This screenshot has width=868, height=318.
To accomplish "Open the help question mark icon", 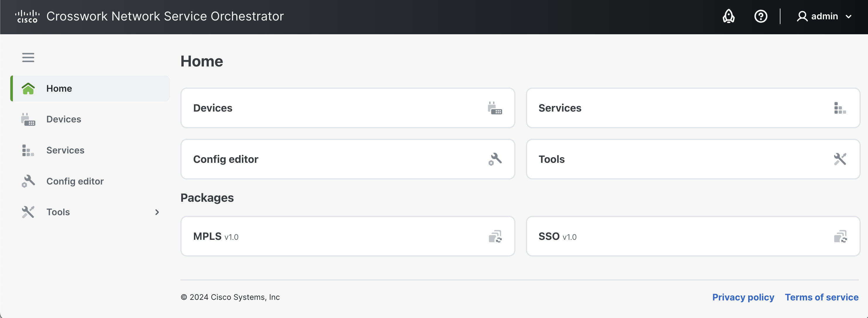I will coord(761,16).
